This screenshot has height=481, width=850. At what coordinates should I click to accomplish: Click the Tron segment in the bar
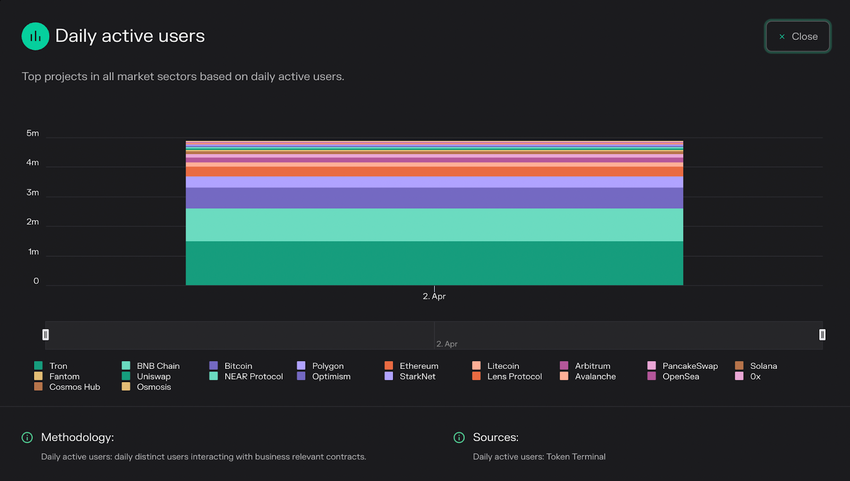[x=434, y=263]
